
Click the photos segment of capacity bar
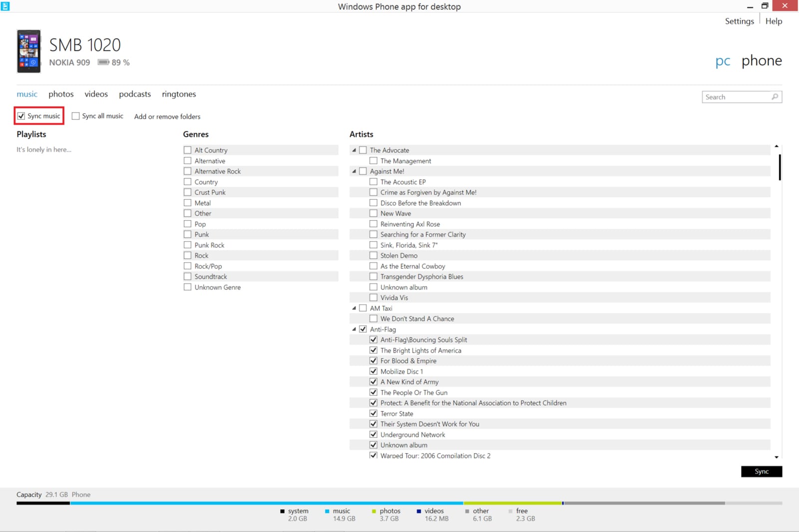512,503
